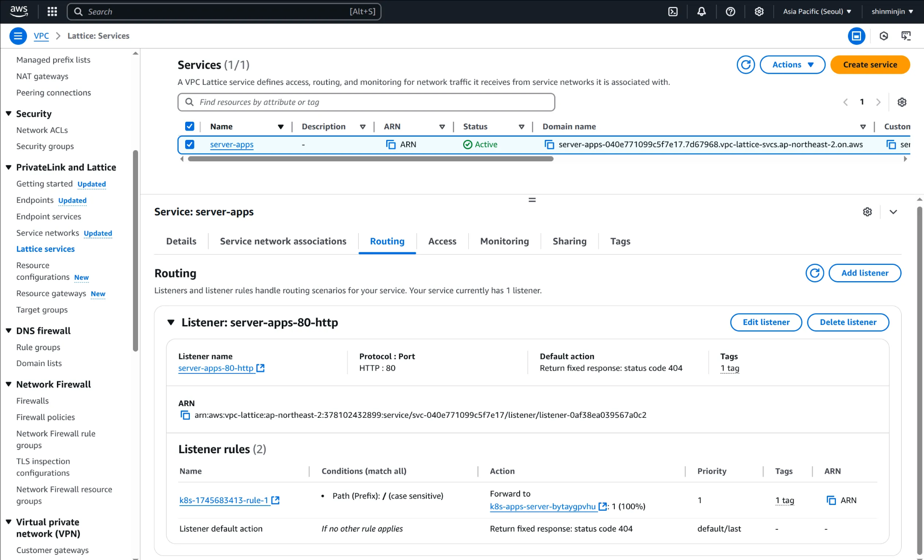The width and height of the screenshot is (924, 560).
Task: Sort services by Name column
Action: [281, 127]
